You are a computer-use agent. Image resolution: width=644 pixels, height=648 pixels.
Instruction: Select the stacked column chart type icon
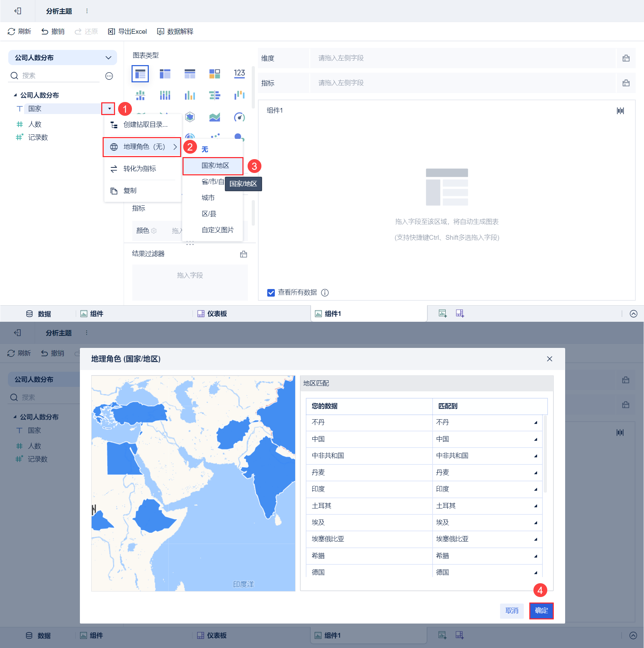pyautogui.click(x=165, y=95)
